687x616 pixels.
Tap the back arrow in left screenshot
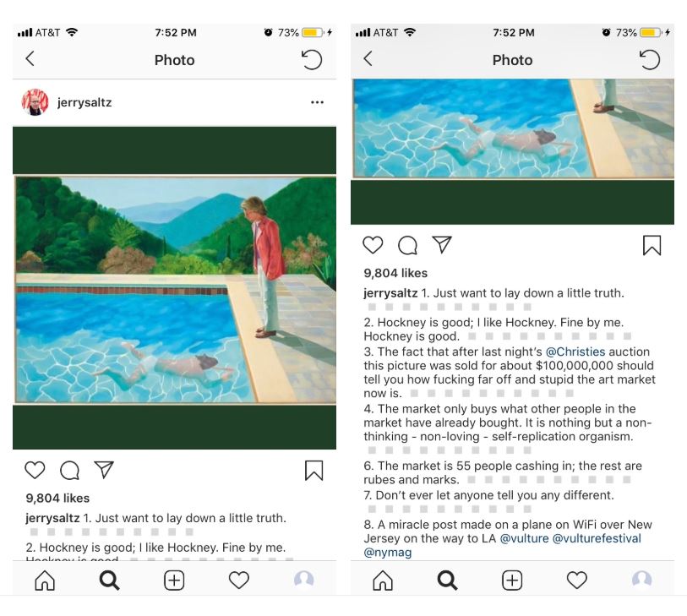(x=30, y=58)
